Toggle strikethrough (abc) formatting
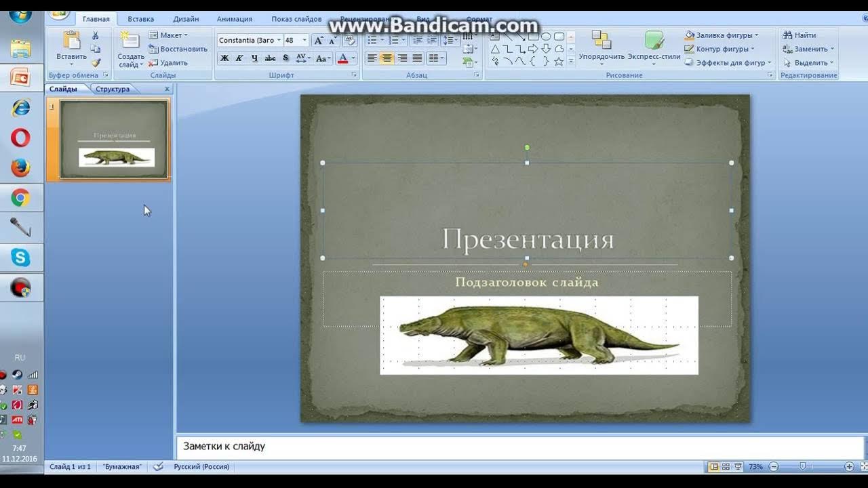This screenshot has width=868, height=488. point(270,58)
